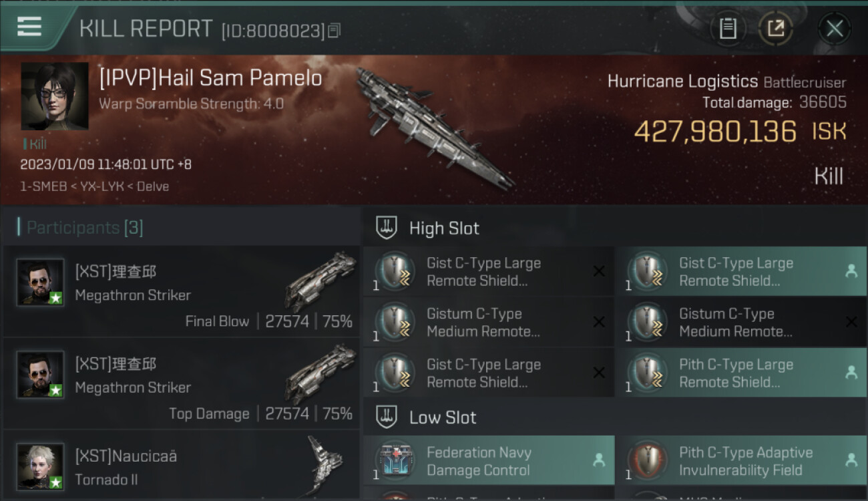Screen dimensions: 868x501
Task: View Final Blow participant Megathron Striker entry
Action: [x=182, y=291]
